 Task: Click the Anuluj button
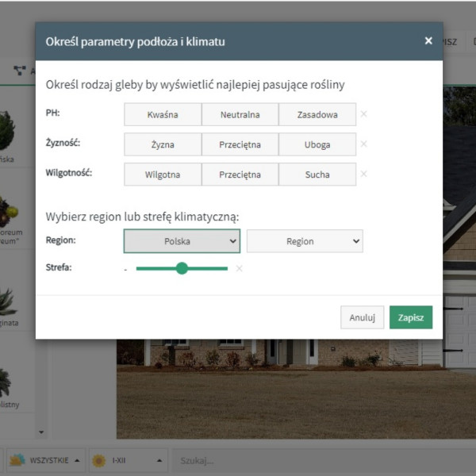[363, 317]
